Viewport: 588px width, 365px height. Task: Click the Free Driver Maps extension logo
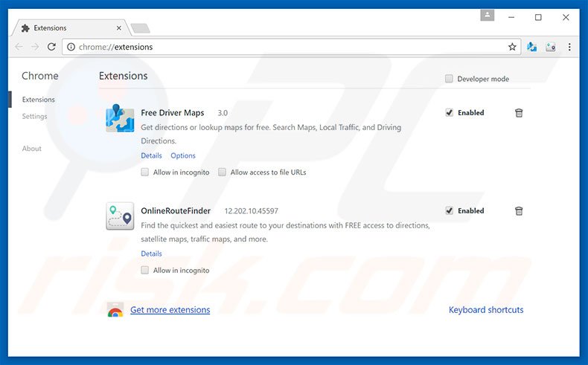(120, 118)
